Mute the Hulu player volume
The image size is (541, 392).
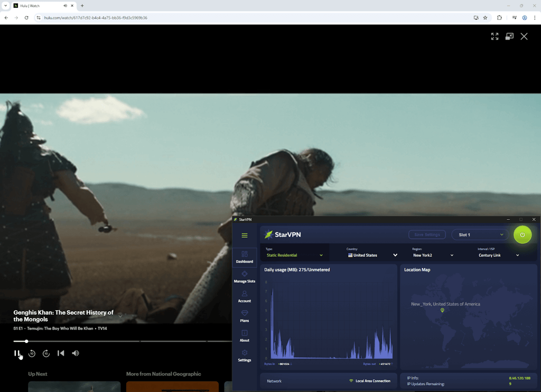click(x=75, y=353)
